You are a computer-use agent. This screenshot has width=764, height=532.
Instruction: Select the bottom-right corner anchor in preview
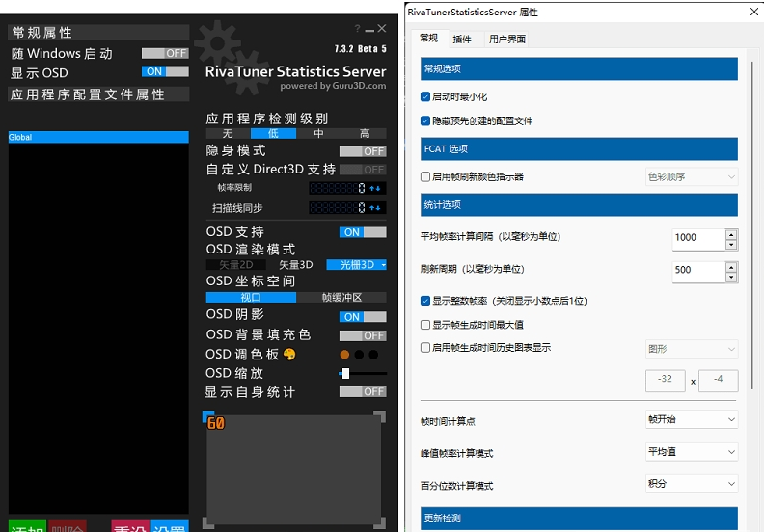tap(380, 522)
